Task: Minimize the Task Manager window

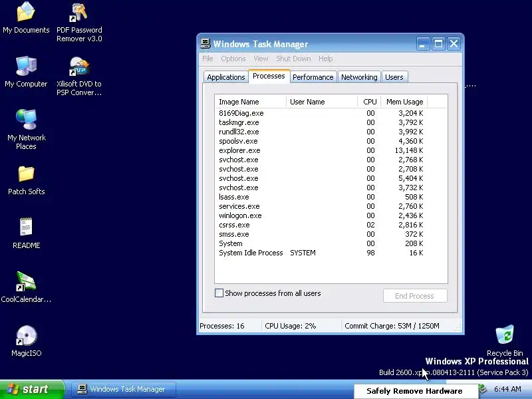Action: [422, 44]
